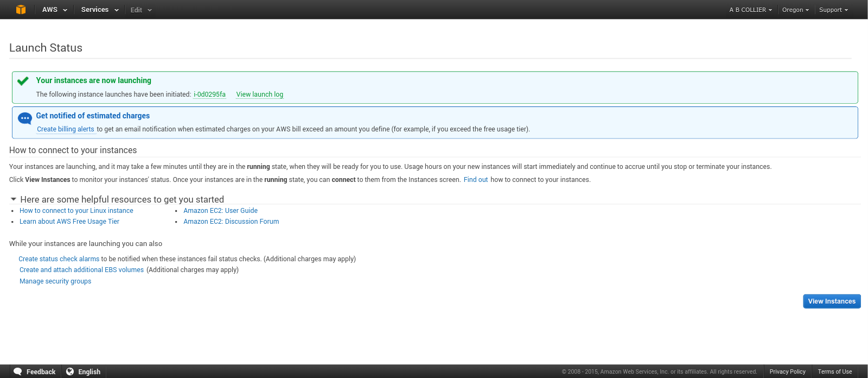Viewport: 868px width, 378px height.
Task: Open How to connect to Linux instance
Action: tap(76, 211)
